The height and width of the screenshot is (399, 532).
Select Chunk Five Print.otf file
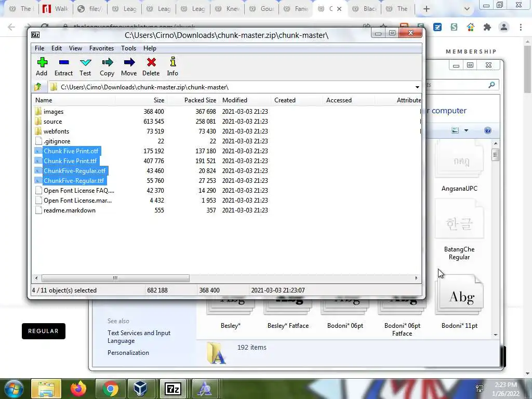click(x=71, y=151)
